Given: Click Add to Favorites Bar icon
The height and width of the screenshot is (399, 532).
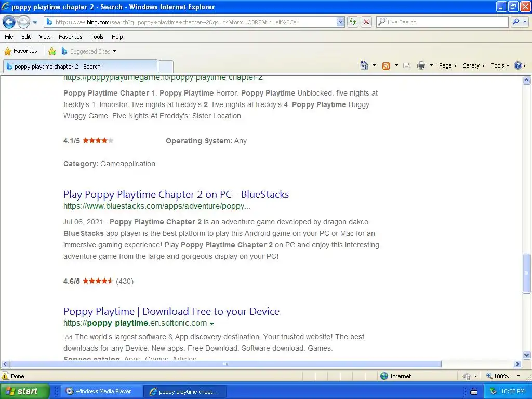Looking at the screenshot, I should (52, 51).
